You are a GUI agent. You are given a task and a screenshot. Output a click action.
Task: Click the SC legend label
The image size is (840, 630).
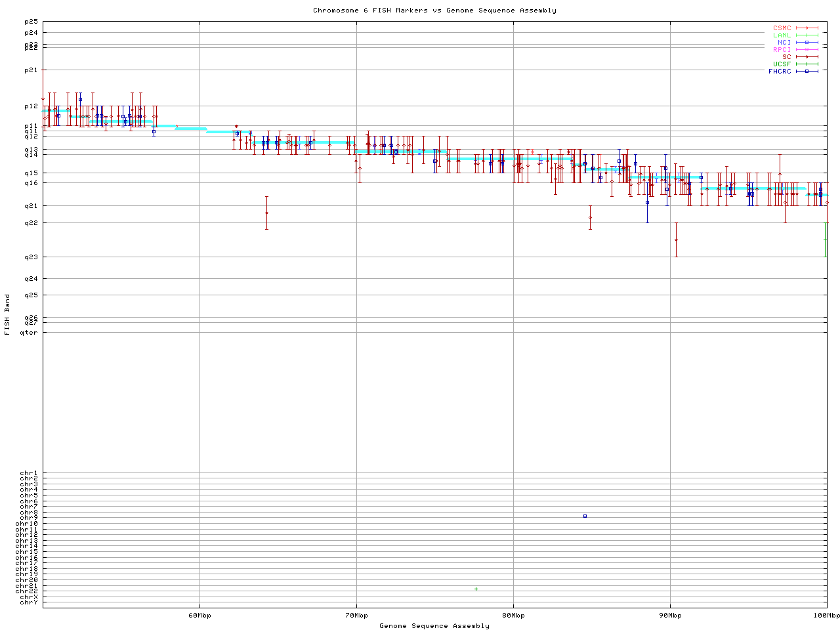(x=786, y=57)
